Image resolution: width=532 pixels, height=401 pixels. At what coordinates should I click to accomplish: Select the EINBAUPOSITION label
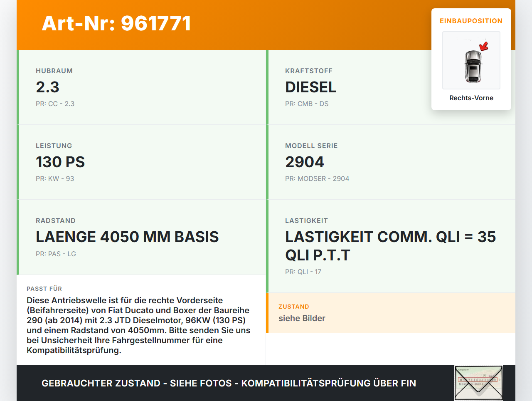click(471, 21)
